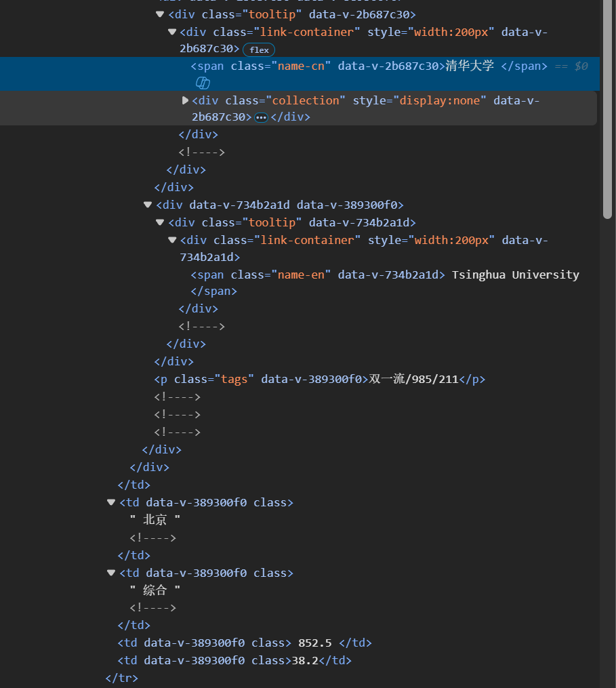The height and width of the screenshot is (688, 616).
Task: Click the name-cn class attribute value
Action: coord(301,66)
